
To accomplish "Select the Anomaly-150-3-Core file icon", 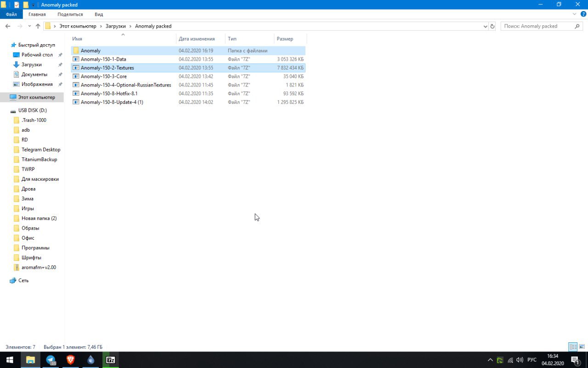I will pos(76,76).
